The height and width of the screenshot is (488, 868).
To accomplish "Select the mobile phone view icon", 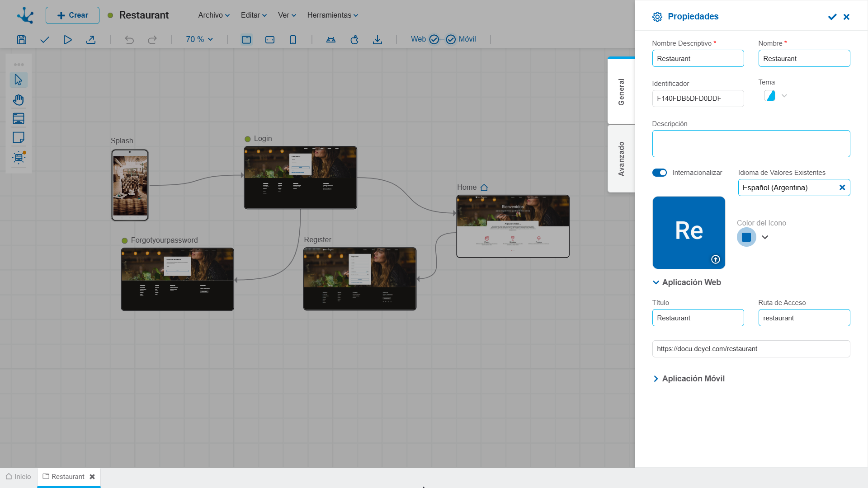I will tap(293, 40).
